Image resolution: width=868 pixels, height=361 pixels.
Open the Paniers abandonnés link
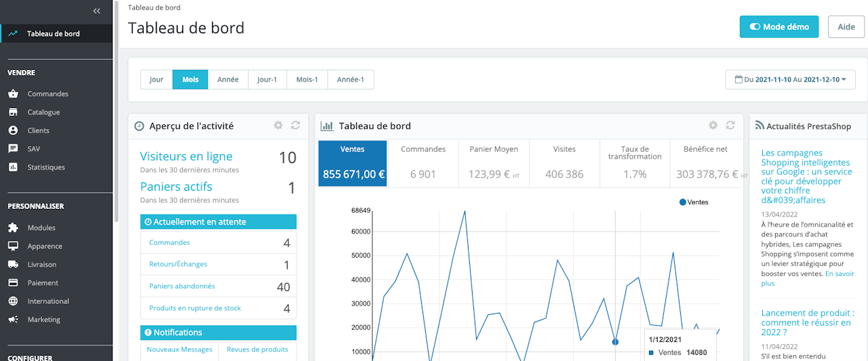pos(182,286)
